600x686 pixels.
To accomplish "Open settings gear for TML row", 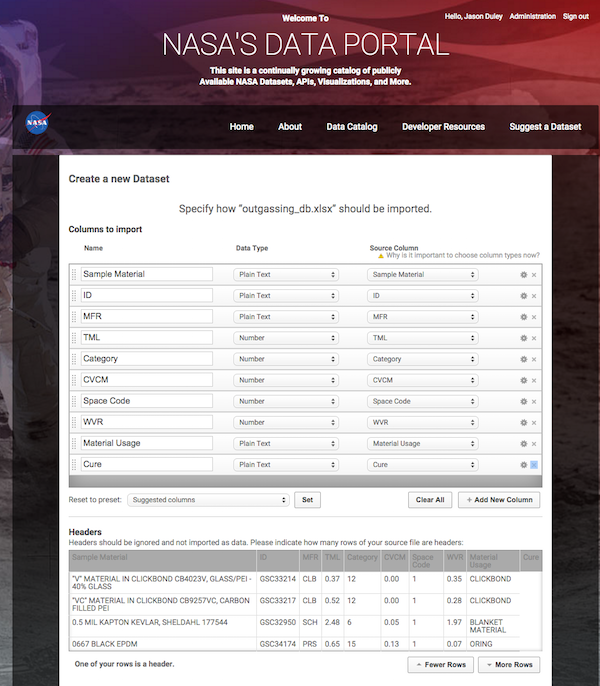I will click(x=523, y=338).
